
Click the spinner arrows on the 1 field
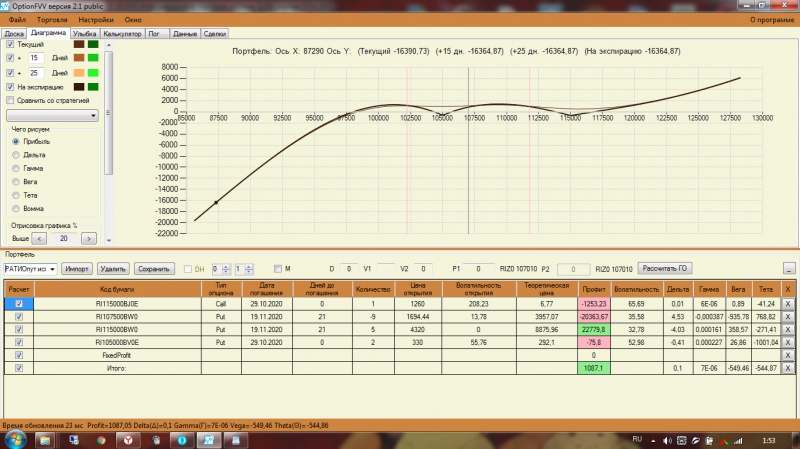[248, 268]
